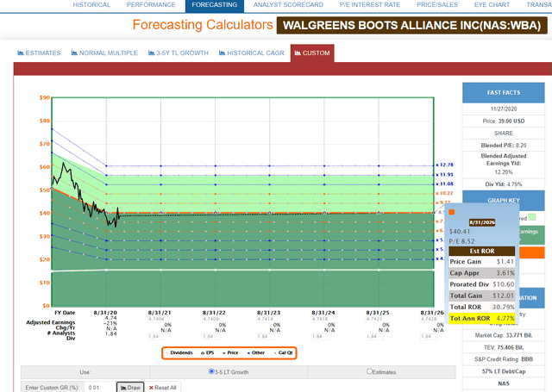The image size is (552, 392).
Task: Switch to the Estimates calculator tab
Action: pos(39,53)
